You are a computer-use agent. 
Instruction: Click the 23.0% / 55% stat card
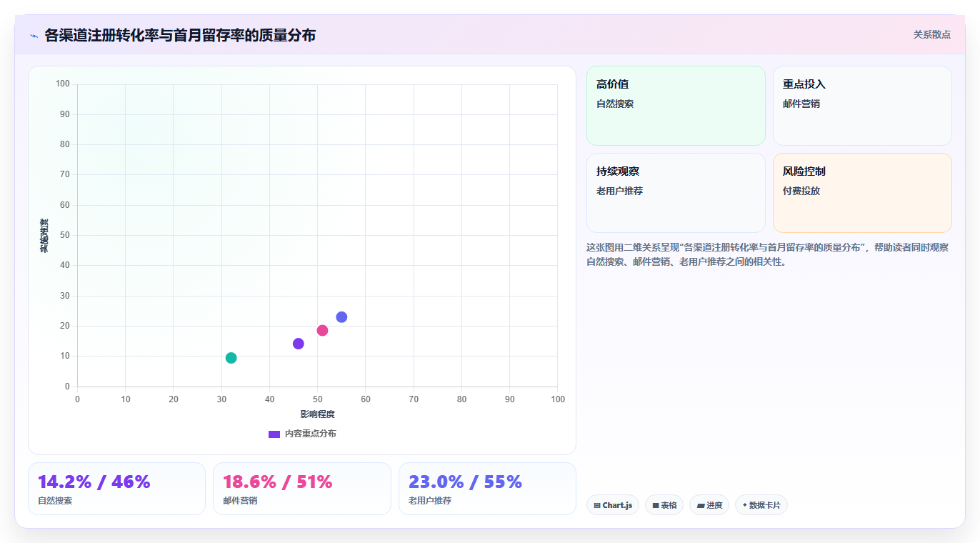click(x=487, y=489)
